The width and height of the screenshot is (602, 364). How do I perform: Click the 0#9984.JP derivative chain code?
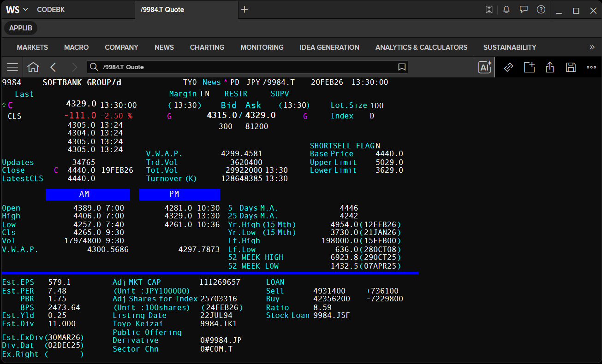click(x=221, y=341)
